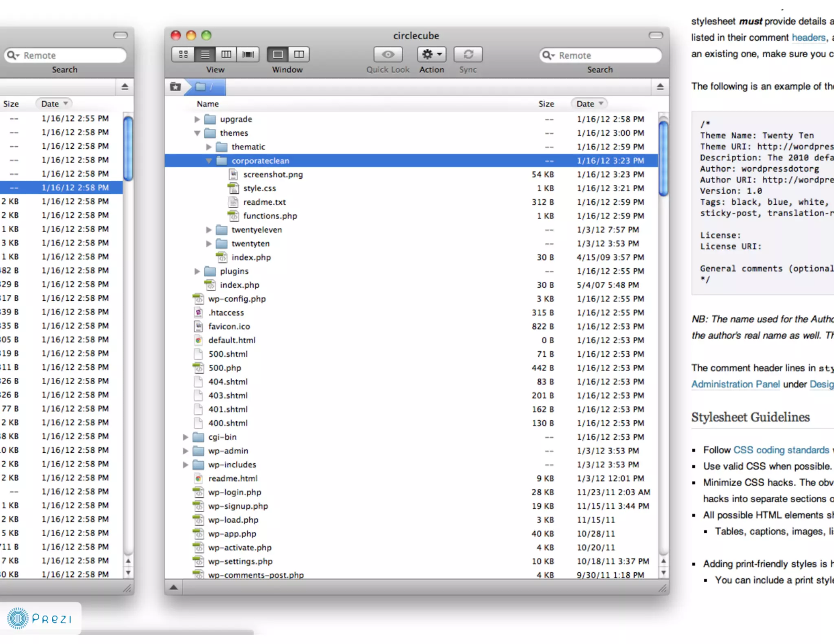
Task: Open the Administration Panel link
Action: pos(735,384)
